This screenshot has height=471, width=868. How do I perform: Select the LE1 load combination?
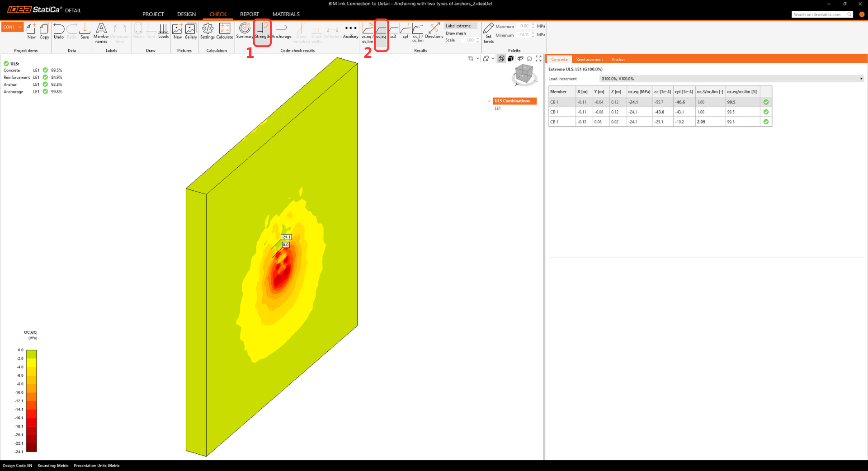497,108
